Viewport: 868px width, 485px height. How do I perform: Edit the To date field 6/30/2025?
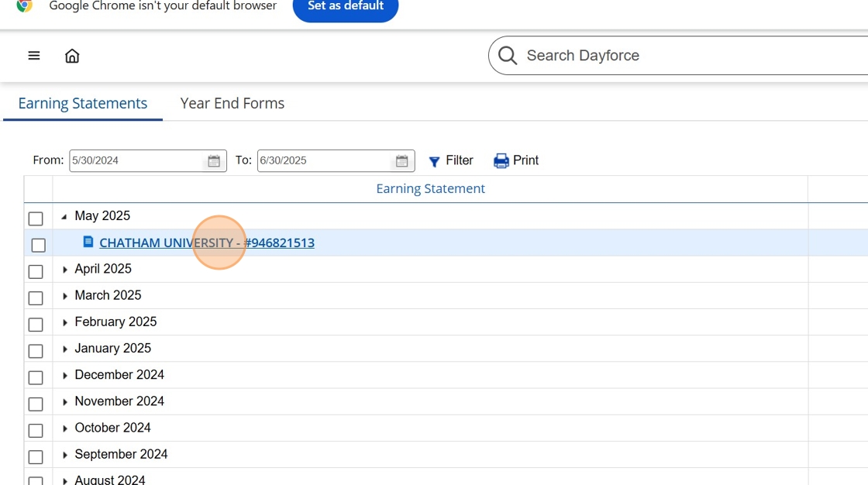[x=325, y=160]
